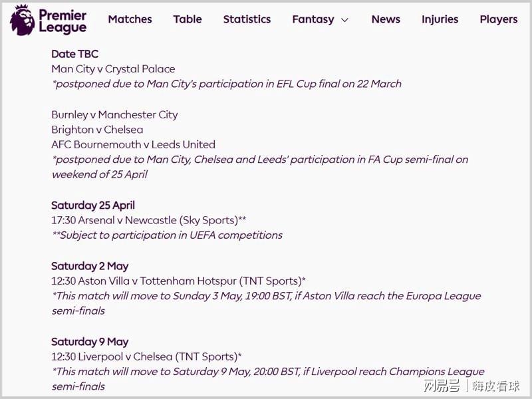Open the News page
Viewport: 532px width, 399px height.
click(386, 19)
